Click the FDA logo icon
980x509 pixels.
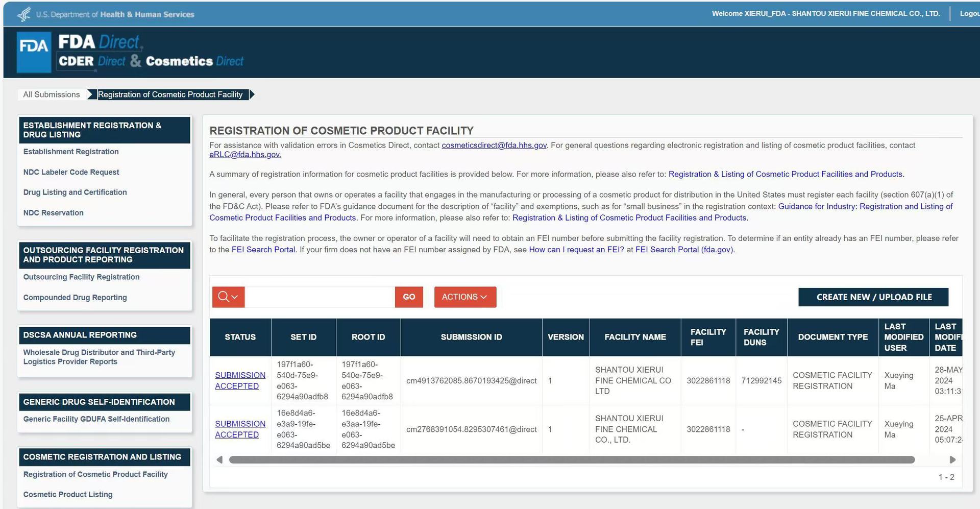[x=34, y=52]
